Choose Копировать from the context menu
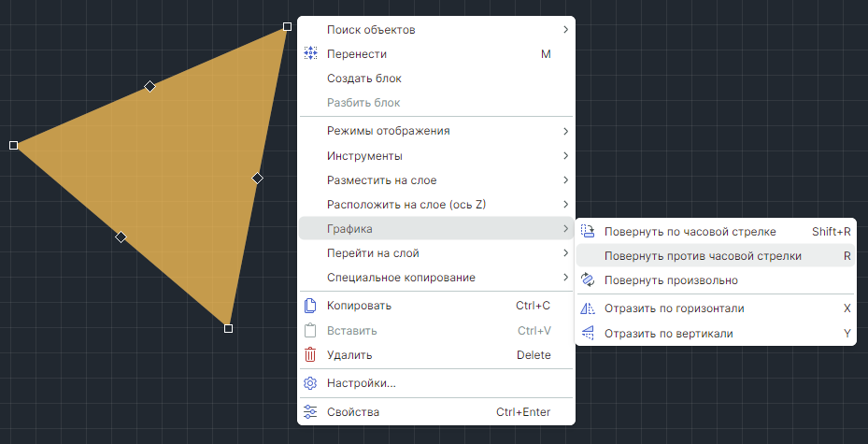Image resolution: width=868 pixels, height=444 pixels. point(436,306)
